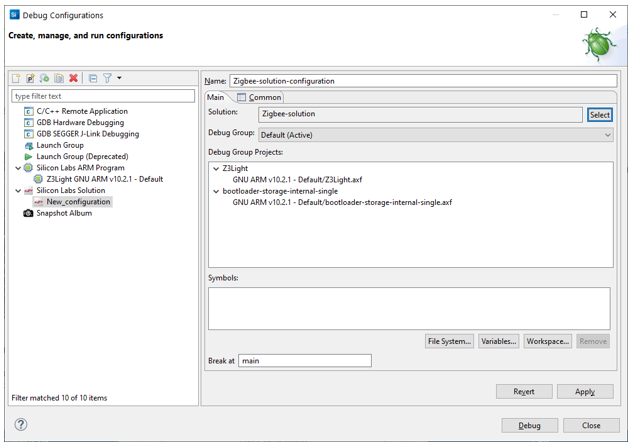The width and height of the screenshot is (631, 445).
Task: Click Apply button
Action: [585, 391]
